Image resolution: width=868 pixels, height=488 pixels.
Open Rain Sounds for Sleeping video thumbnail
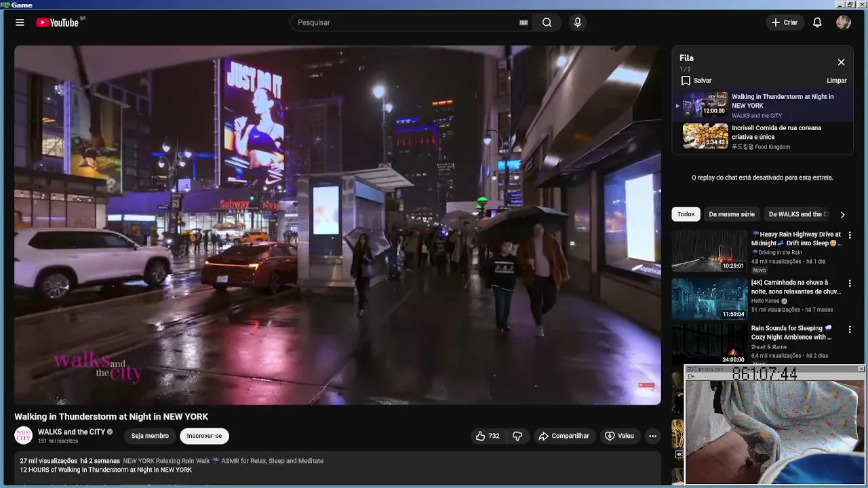pyautogui.click(x=709, y=344)
